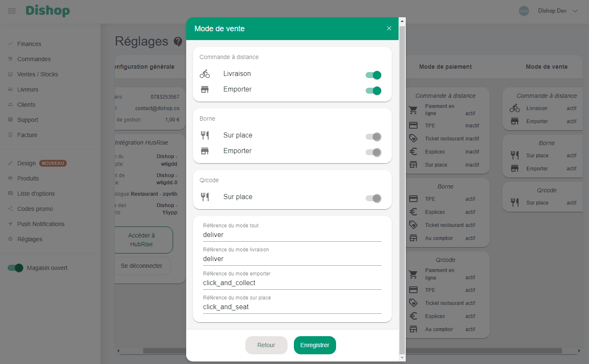This screenshot has height=364, width=589.
Task: Click the store icon in dialog Borne section
Action: 205,151
